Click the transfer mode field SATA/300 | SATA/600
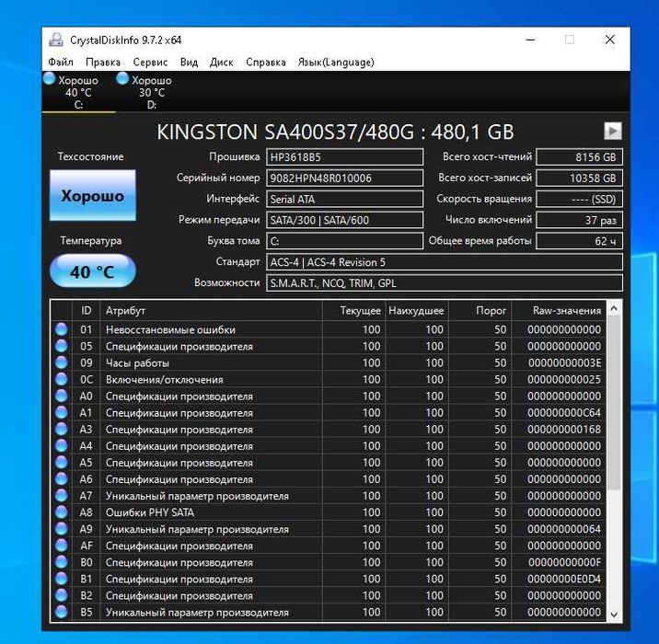Screen dimensions: 659x644 (x=344, y=220)
